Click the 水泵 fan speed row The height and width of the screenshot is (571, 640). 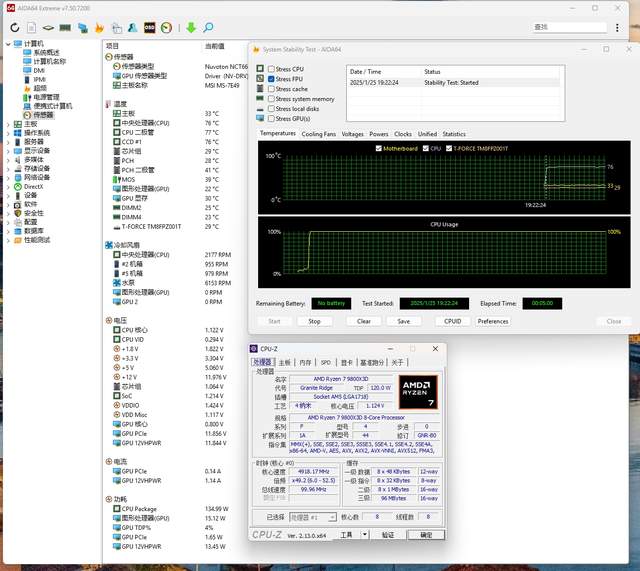[x=172, y=282]
